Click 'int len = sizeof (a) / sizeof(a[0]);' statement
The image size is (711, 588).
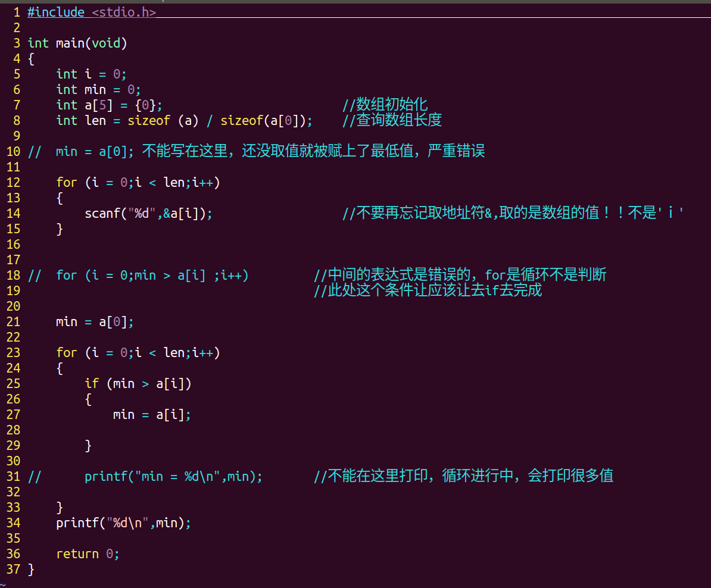[x=184, y=121]
